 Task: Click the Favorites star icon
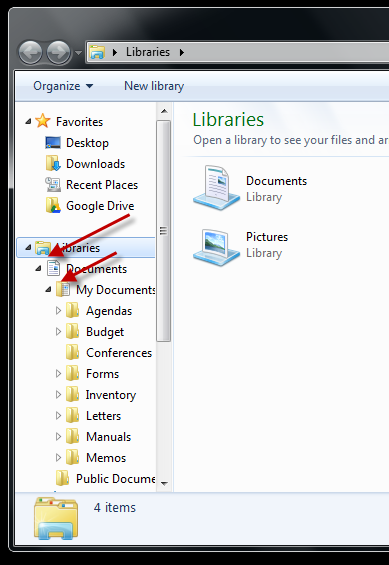click(43, 121)
